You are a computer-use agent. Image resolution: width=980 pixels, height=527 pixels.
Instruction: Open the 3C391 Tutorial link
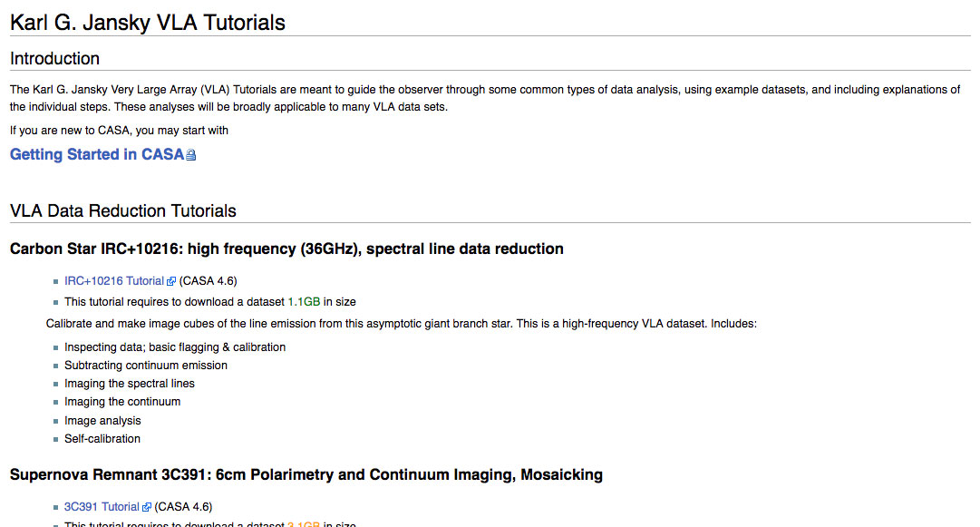[102, 507]
